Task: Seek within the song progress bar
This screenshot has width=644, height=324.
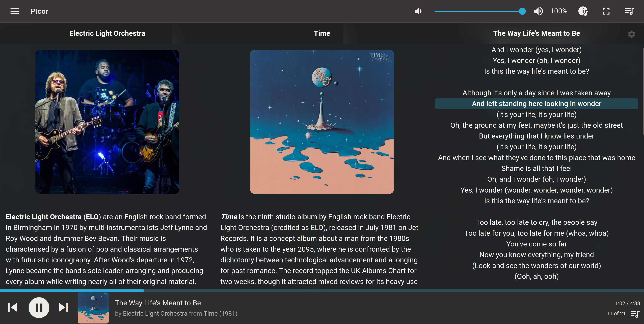Action: [x=322, y=291]
